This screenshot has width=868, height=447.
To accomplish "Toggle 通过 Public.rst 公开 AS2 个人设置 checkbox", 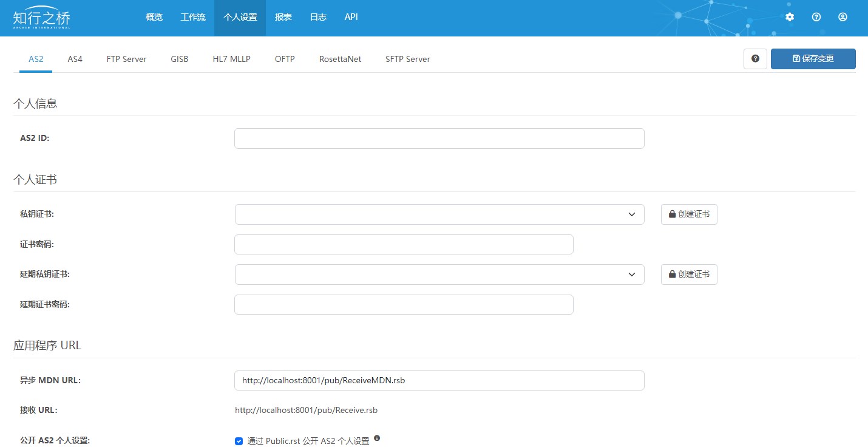I will click(x=239, y=442).
